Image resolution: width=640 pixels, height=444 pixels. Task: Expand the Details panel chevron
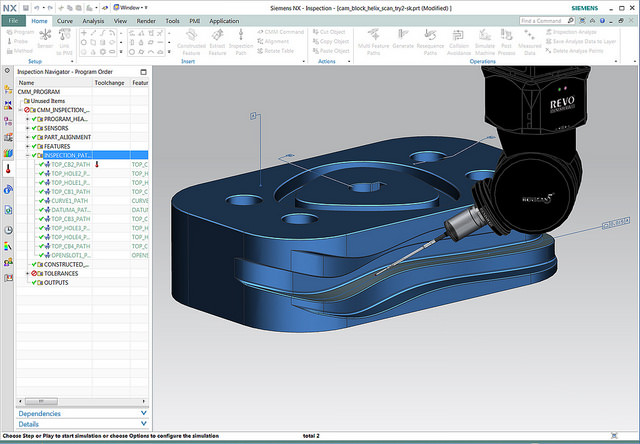[143, 424]
